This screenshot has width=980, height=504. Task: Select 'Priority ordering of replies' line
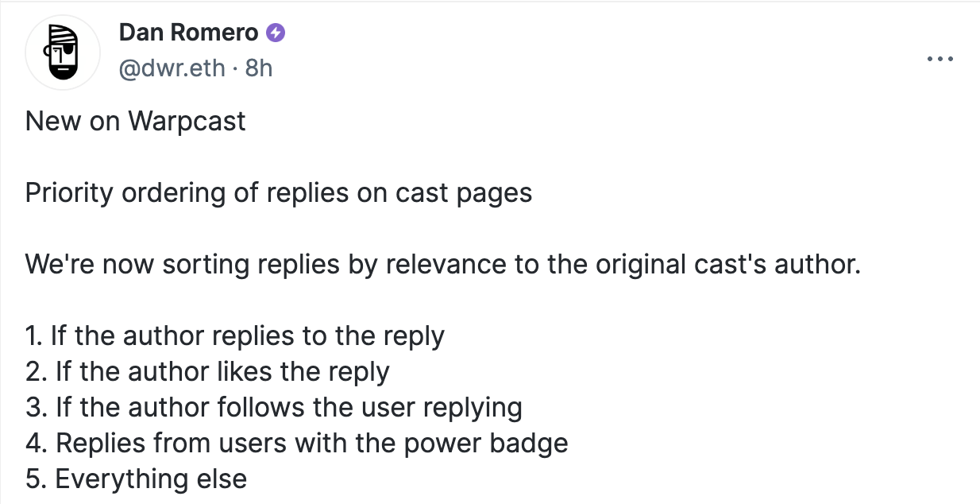coord(279,193)
